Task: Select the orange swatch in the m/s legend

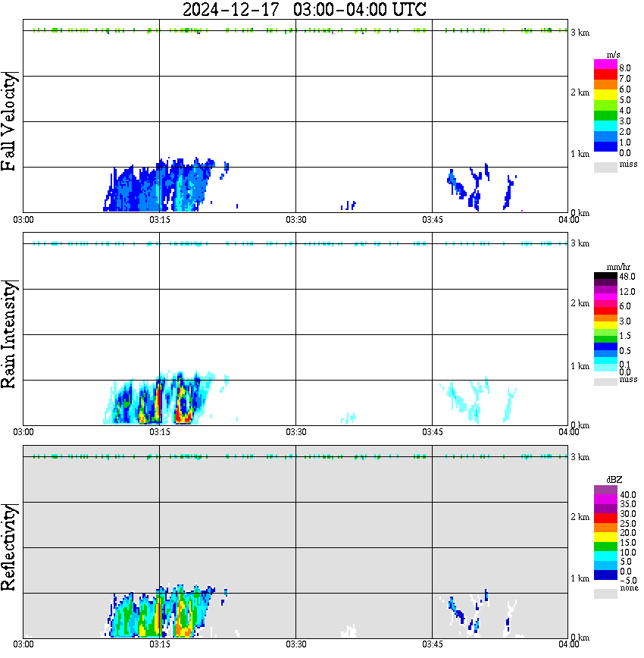Action: click(605, 85)
